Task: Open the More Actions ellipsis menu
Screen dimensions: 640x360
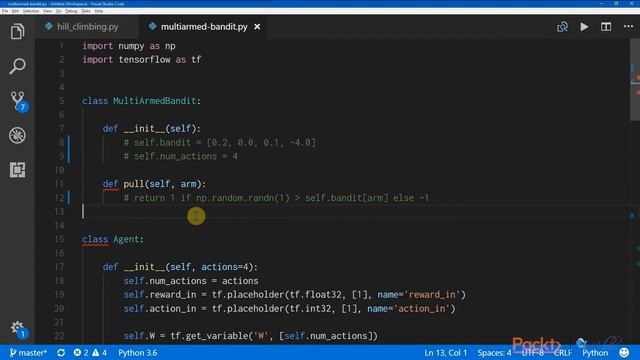Action: (x=628, y=27)
